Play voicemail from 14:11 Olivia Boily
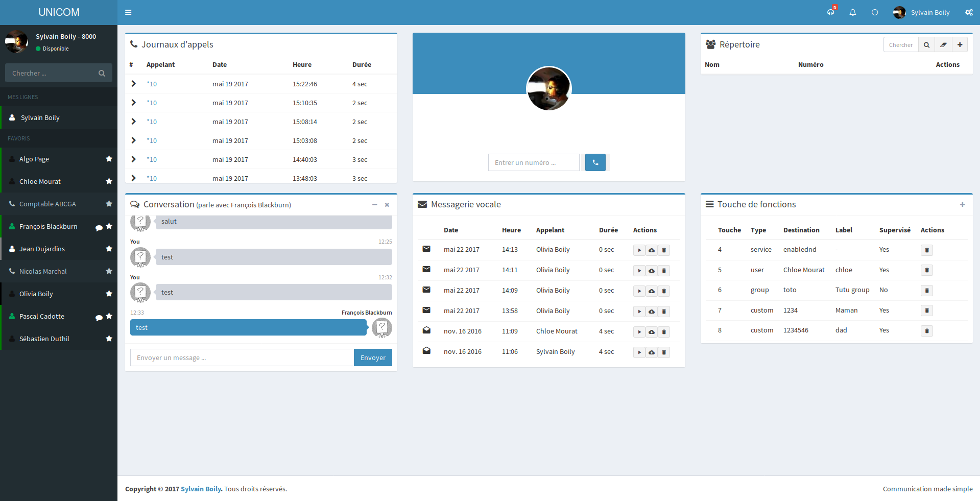 [639, 271]
